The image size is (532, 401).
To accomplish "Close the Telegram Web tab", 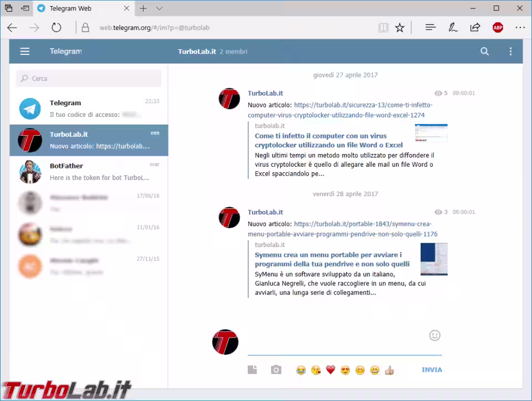I will coord(126,8).
